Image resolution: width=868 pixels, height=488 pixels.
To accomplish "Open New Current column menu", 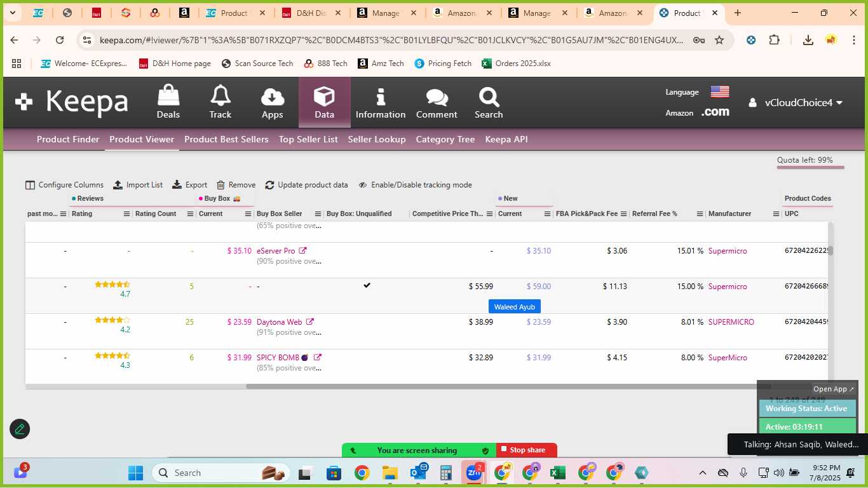I will (547, 214).
